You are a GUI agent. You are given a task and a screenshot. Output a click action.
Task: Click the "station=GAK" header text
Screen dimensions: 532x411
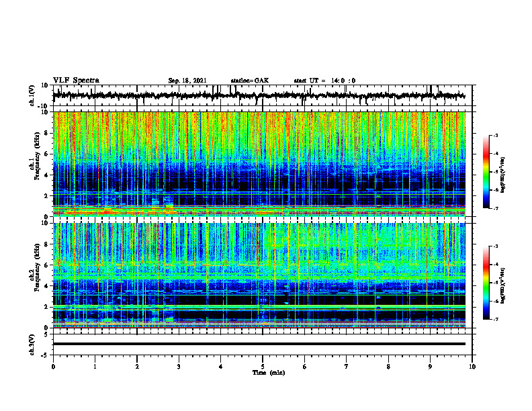tap(250, 81)
